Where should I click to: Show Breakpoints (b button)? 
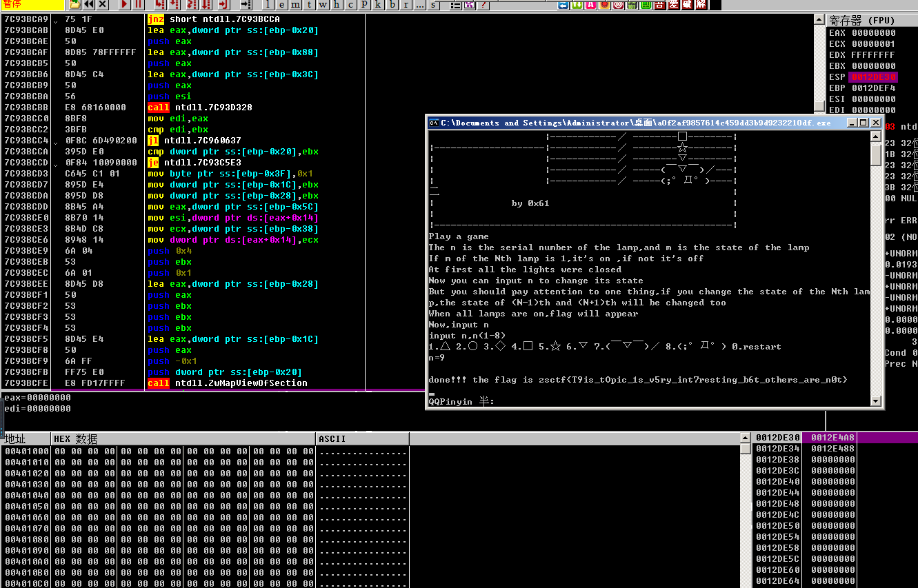[392, 5]
